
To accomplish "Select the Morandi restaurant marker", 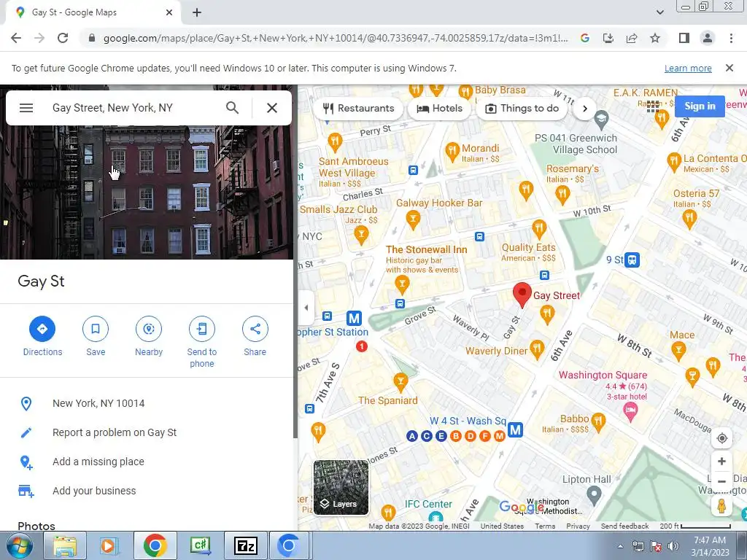I will pos(452,152).
